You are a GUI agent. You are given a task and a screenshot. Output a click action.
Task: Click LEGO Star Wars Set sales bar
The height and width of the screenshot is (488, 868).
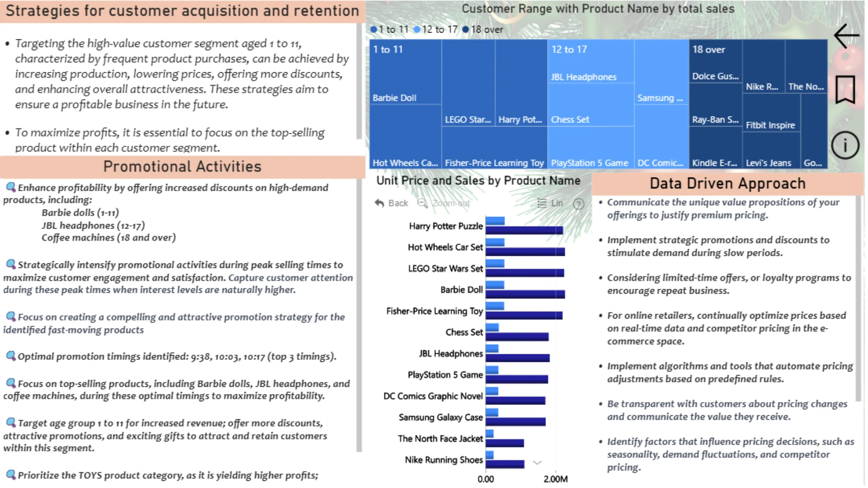point(524,273)
